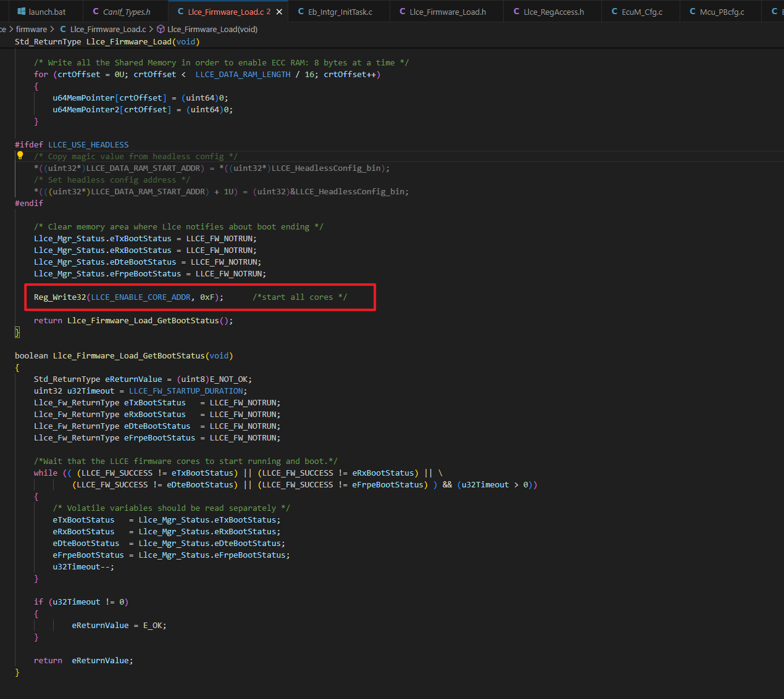Click the u32Timeout-- statement

tap(83, 567)
